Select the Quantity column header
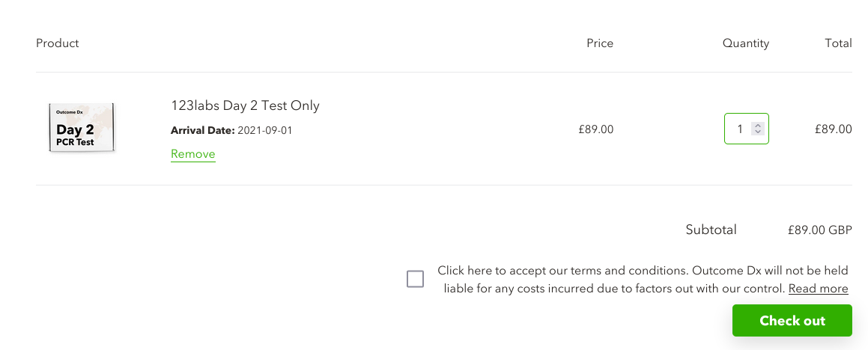 click(746, 43)
